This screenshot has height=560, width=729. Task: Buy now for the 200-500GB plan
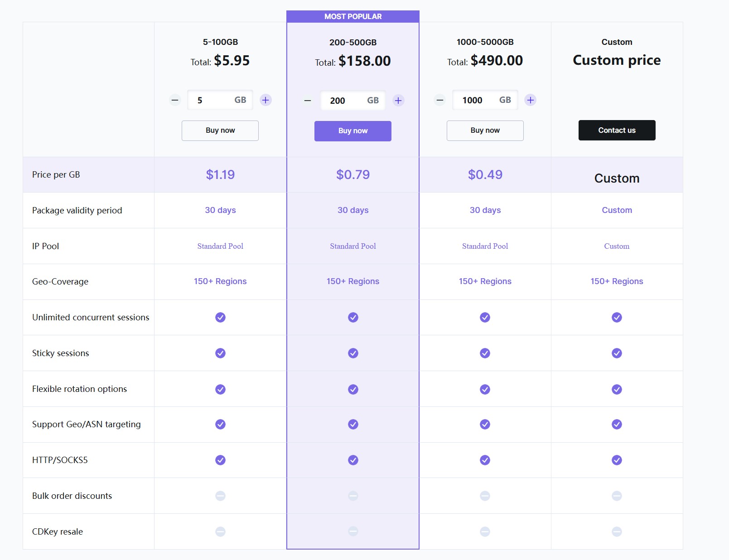[353, 131]
